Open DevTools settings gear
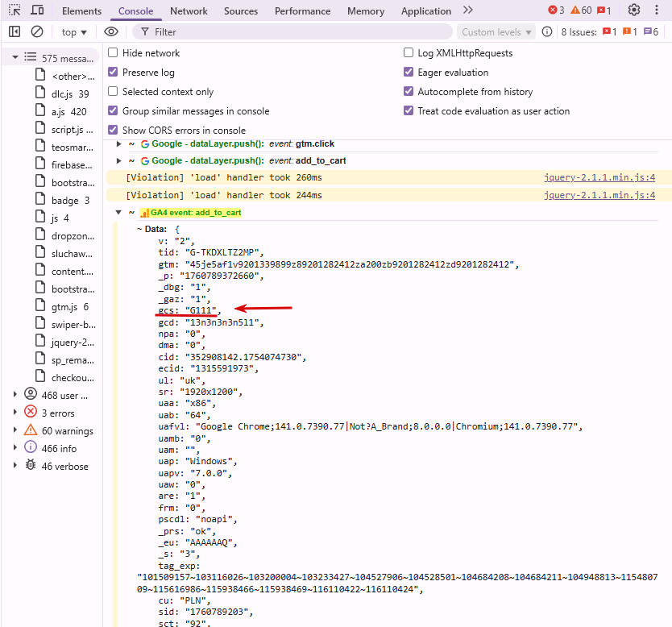672x627 pixels. 634,10
